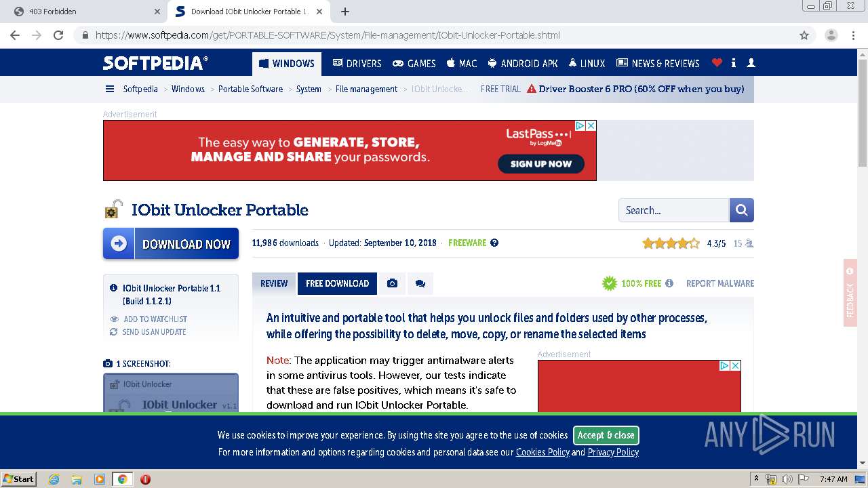Image resolution: width=868 pixels, height=488 pixels.
Task: Rate via the star rating widget
Action: coord(671,243)
